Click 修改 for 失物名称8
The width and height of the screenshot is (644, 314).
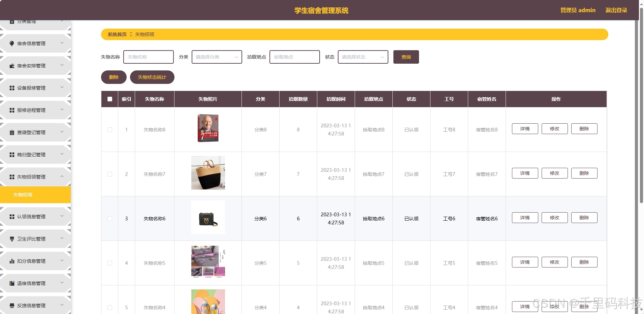pyautogui.click(x=555, y=129)
